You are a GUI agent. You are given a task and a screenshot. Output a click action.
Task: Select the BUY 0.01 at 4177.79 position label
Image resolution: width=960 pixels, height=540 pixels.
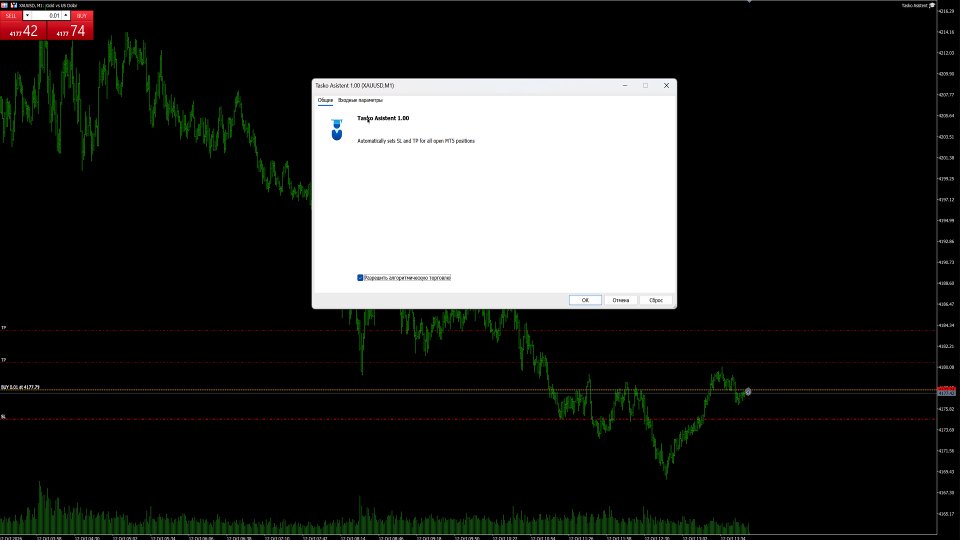click(x=20, y=388)
